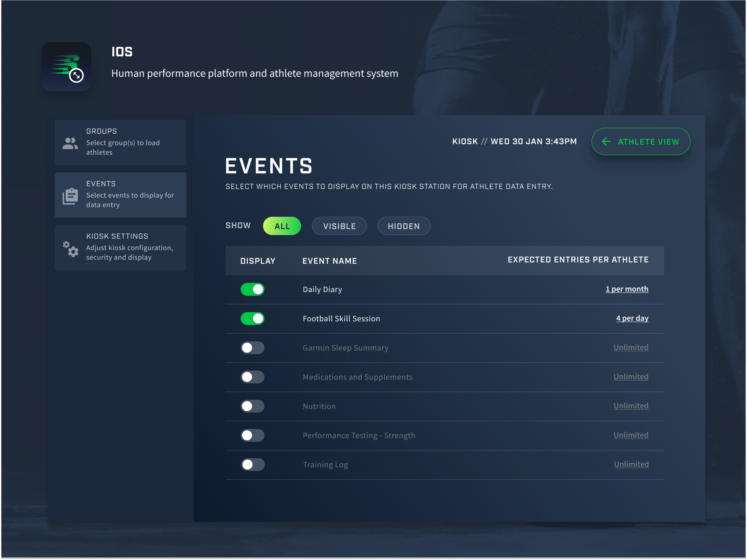Enable the Medications and Supplements toggle

pyautogui.click(x=253, y=377)
